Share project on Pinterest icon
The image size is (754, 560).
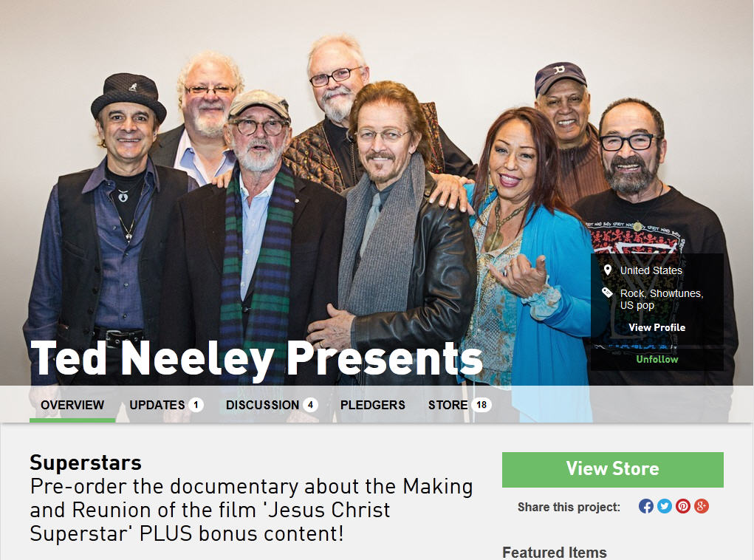click(x=683, y=506)
